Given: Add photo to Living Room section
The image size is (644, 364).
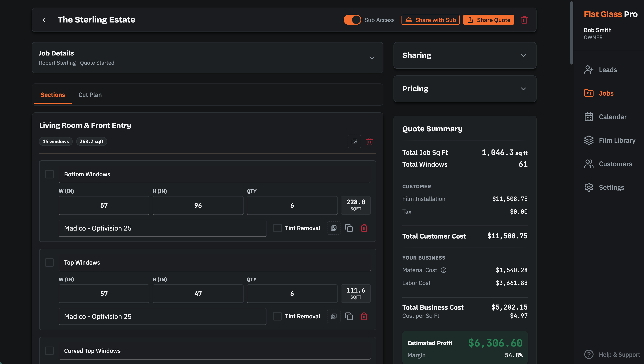Looking at the screenshot, I should pyautogui.click(x=354, y=141).
